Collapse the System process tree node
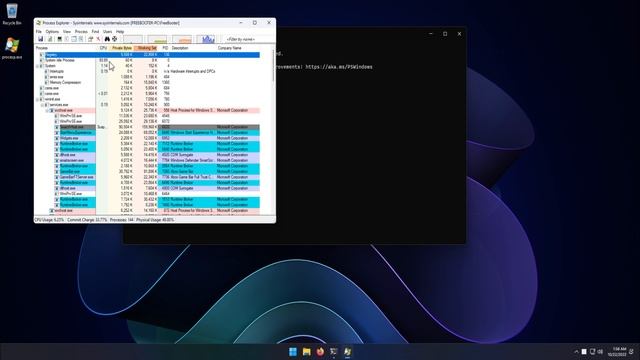640x360 pixels. pyautogui.click(x=37, y=66)
